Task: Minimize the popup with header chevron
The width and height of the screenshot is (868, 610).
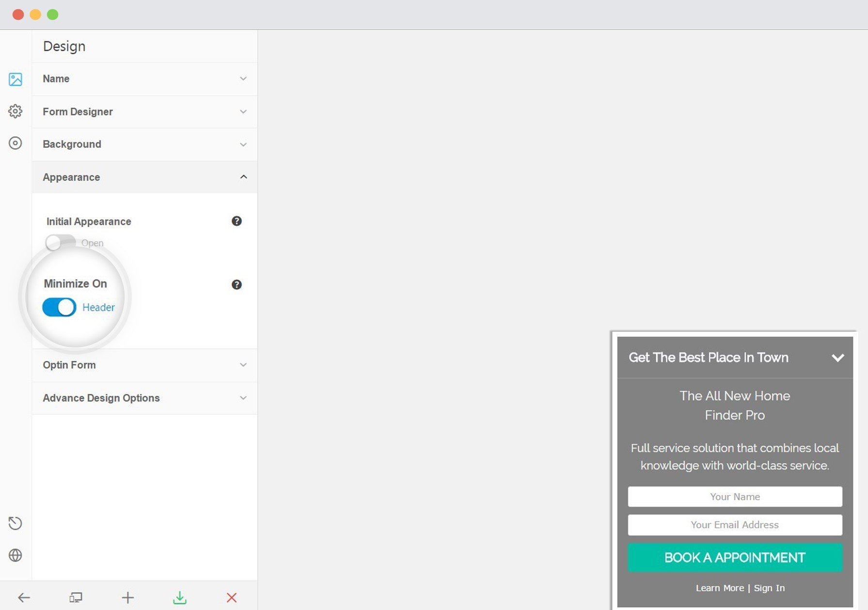Action: [x=838, y=358]
